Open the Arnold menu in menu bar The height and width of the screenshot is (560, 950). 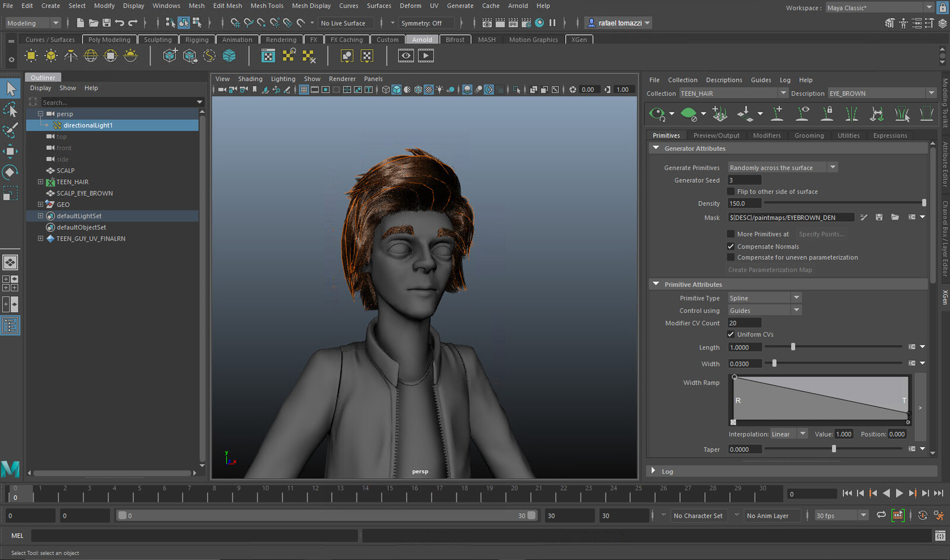[x=518, y=6]
